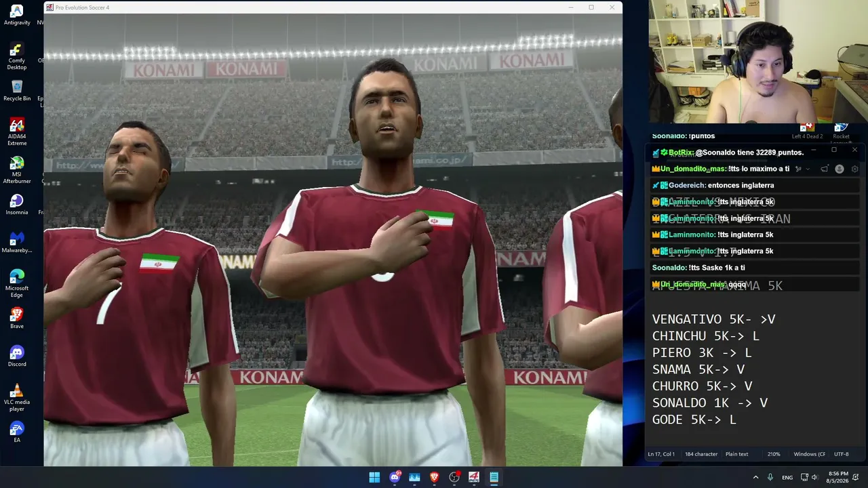868x488 pixels.
Task: Open the Recycle Bin
Action: (17, 91)
